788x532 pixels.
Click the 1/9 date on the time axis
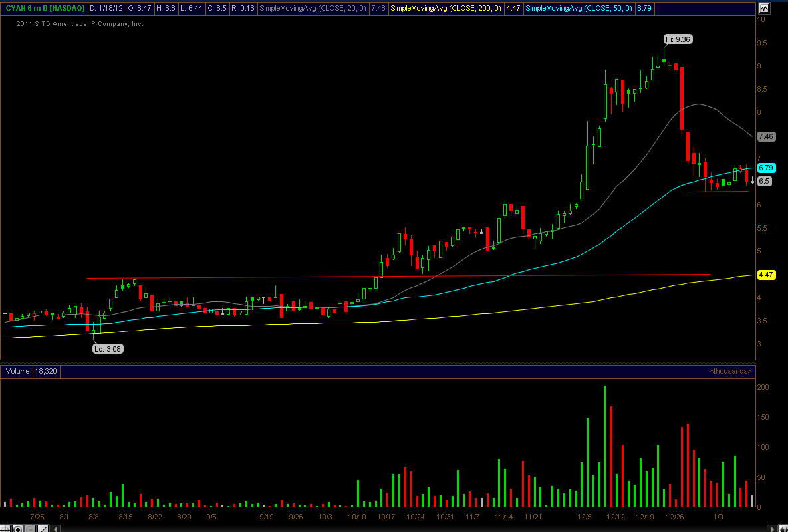tap(718, 517)
